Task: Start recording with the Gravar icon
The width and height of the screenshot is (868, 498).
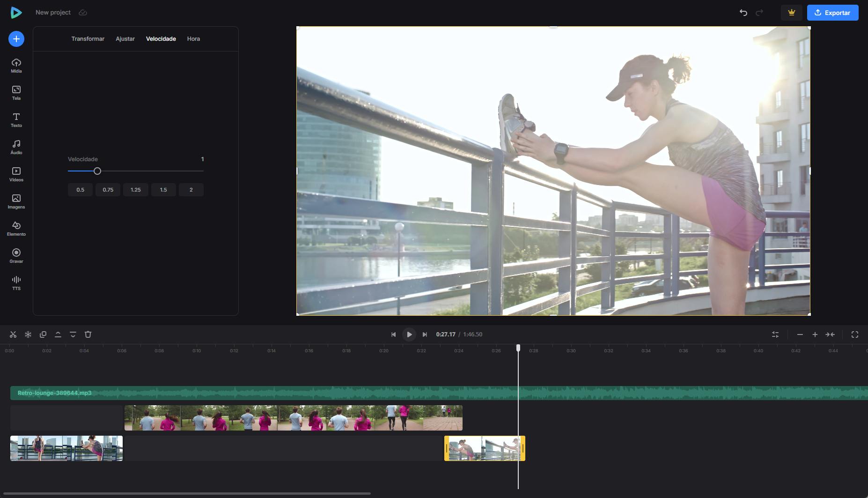Action: (x=16, y=256)
